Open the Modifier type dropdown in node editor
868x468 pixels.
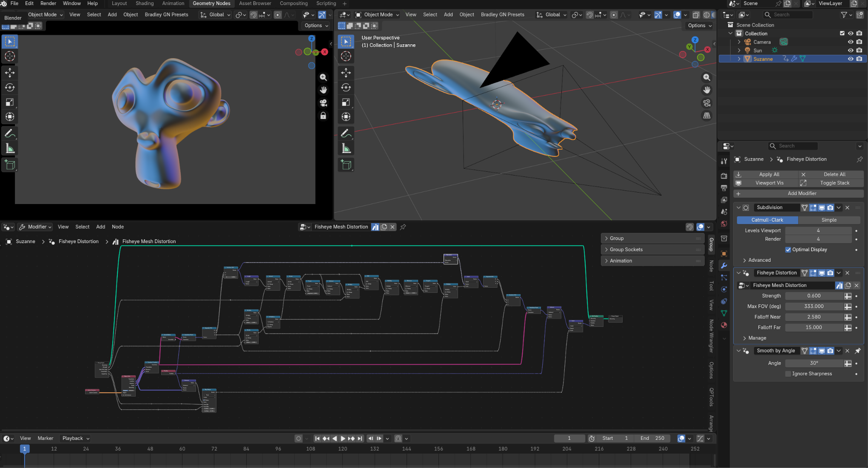(35, 227)
